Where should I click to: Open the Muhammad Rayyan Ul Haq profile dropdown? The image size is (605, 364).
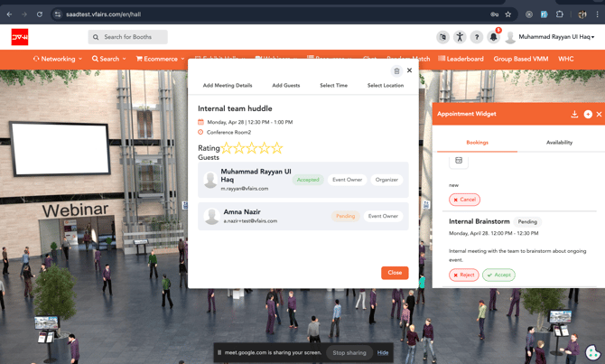point(549,37)
